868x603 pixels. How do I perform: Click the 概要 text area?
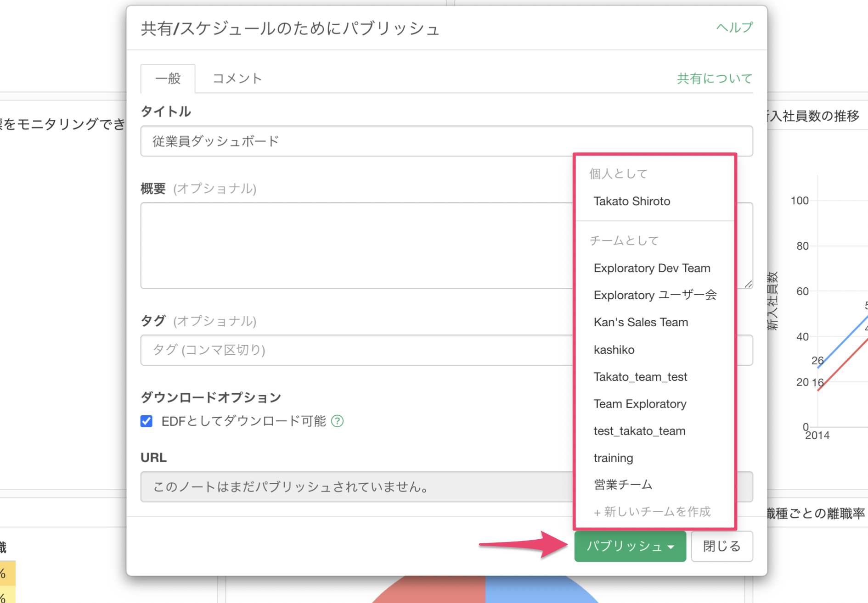356,246
